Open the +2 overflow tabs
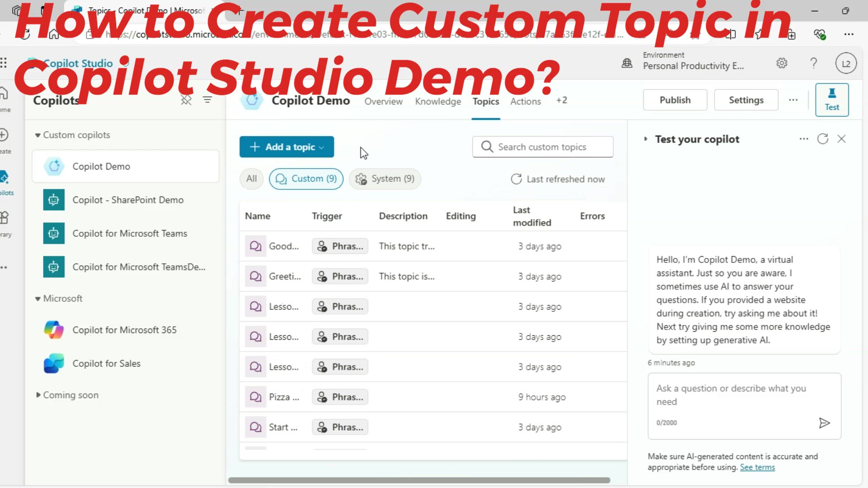Viewport: 868px width, 488px height. tap(561, 100)
